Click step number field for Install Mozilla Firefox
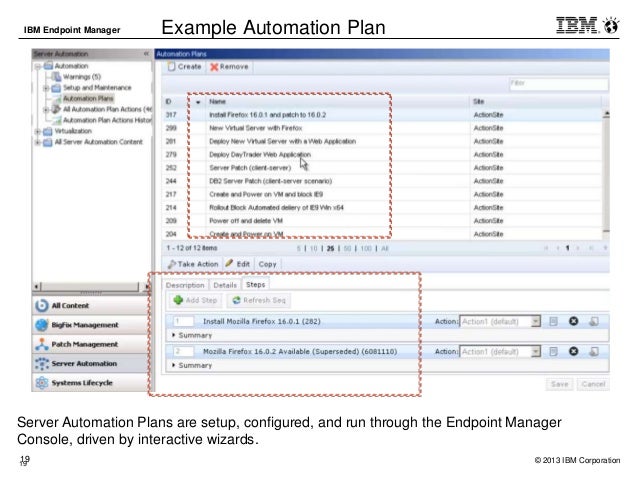Screen dimensions: 638x479 pyautogui.click(x=184, y=321)
